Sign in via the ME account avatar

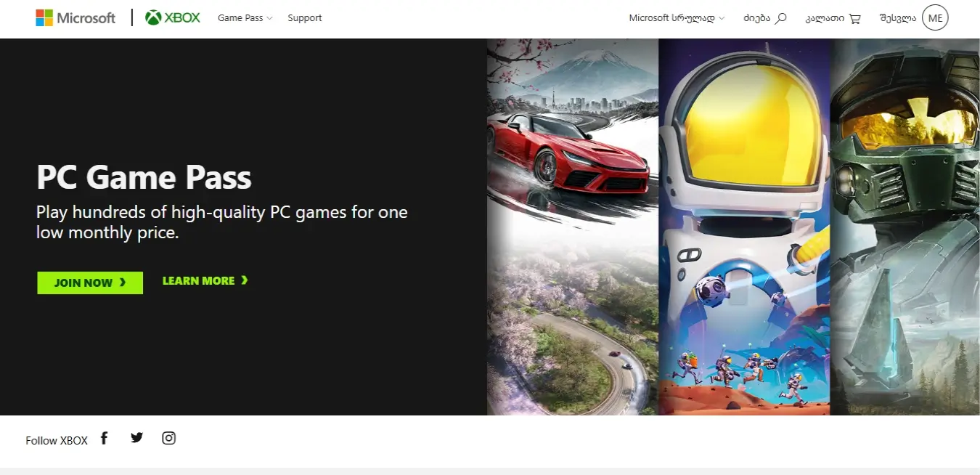coord(935,17)
